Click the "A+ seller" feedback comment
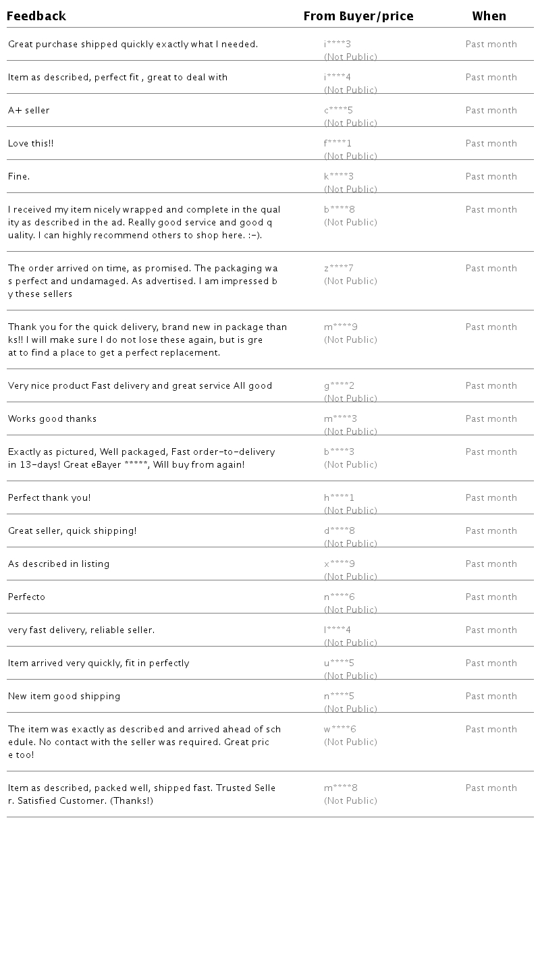Viewport: 540px width, 980px height. coord(29,111)
